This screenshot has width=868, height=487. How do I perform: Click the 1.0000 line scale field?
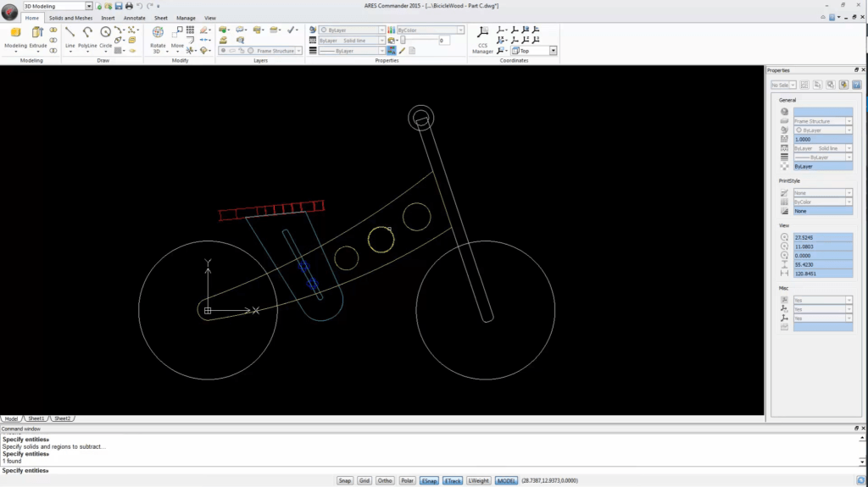pyautogui.click(x=822, y=140)
